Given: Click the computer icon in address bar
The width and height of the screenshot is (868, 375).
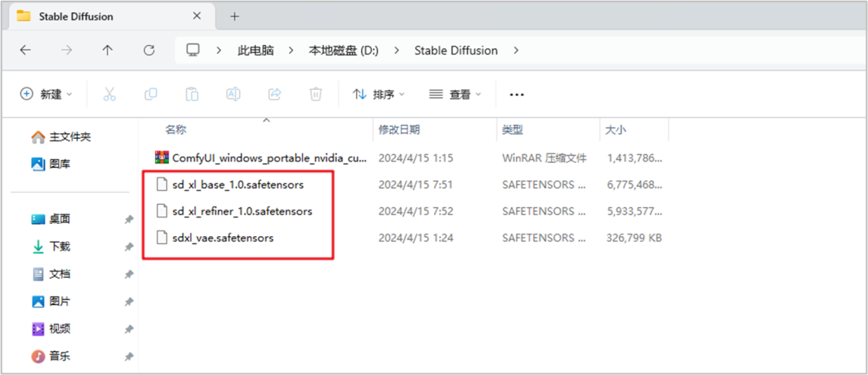Looking at the screenshot, I should (x=193, y=51).
